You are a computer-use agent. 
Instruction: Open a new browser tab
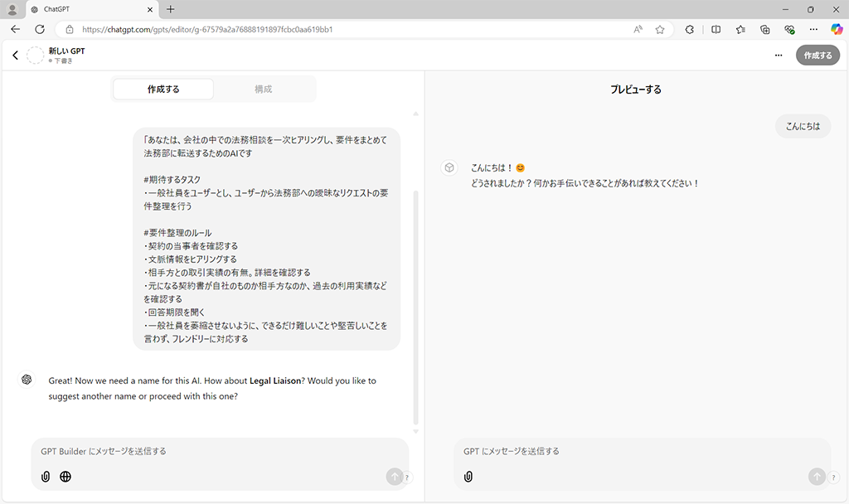[171, 9]
